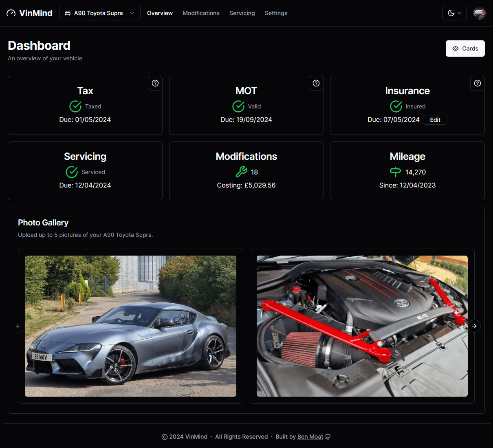Click the VinMind speedometer logo icon
493x448 pixels.
coord(11,13)
